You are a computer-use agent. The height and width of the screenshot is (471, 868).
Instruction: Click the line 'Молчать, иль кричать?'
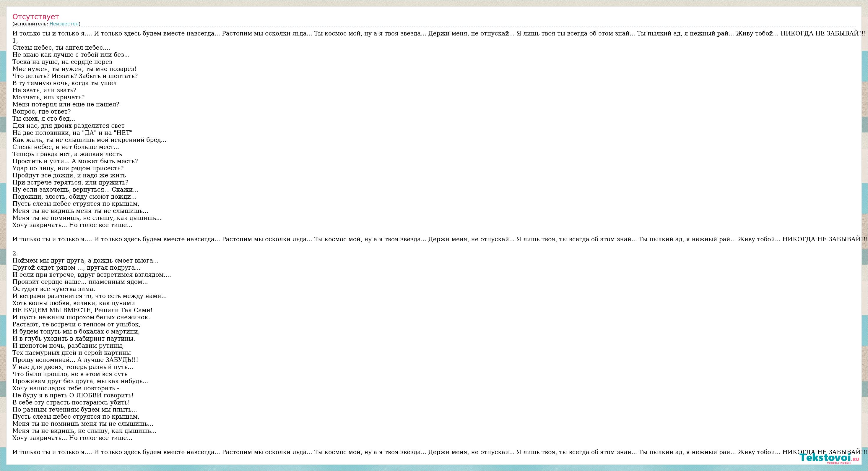coord(48,97)
